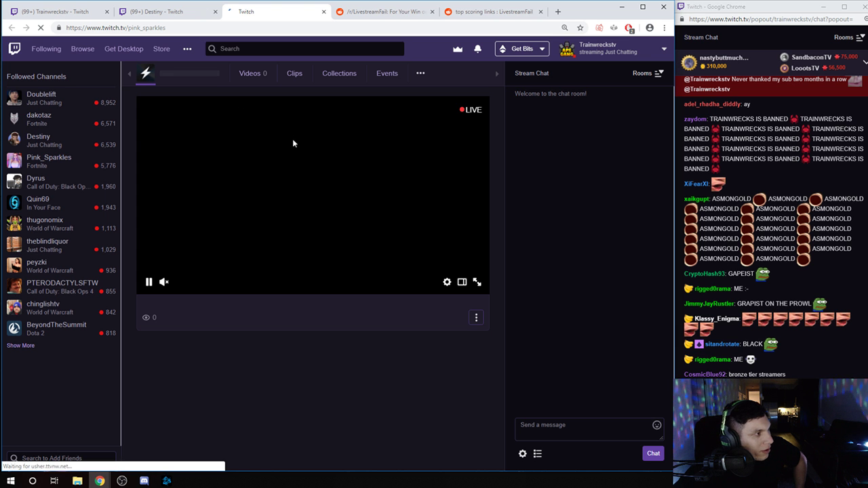This screenshot has height=488, width=868.
Task: Open the options menu below the video
Action: tap(476, 317)
